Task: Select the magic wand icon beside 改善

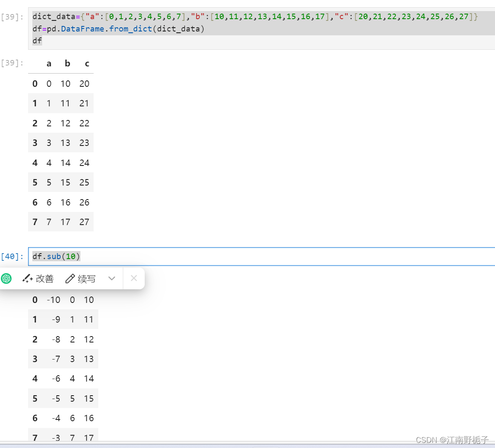Action: 27,278
